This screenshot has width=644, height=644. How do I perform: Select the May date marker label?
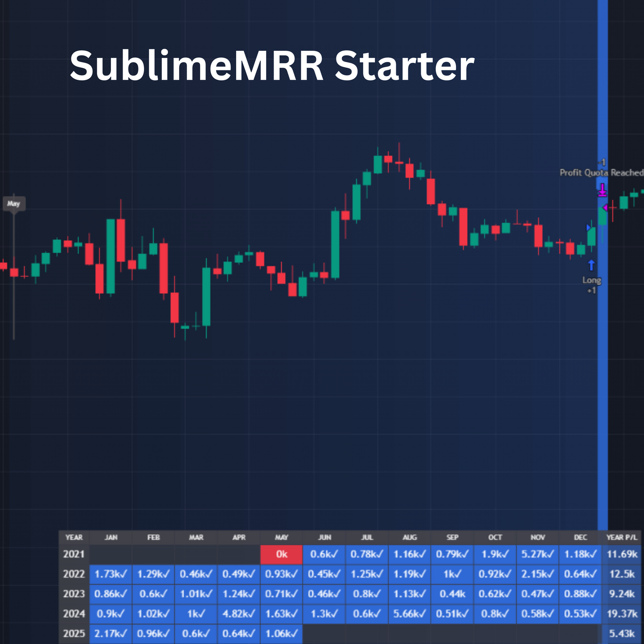(14, 204)
